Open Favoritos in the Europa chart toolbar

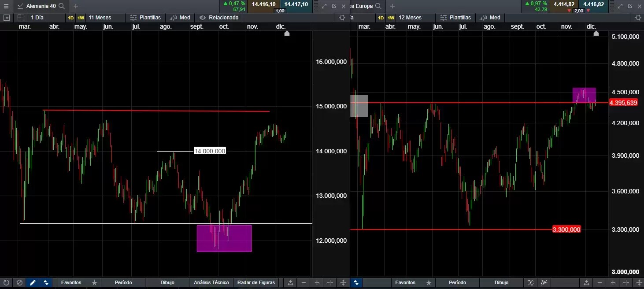click(405, 282)
